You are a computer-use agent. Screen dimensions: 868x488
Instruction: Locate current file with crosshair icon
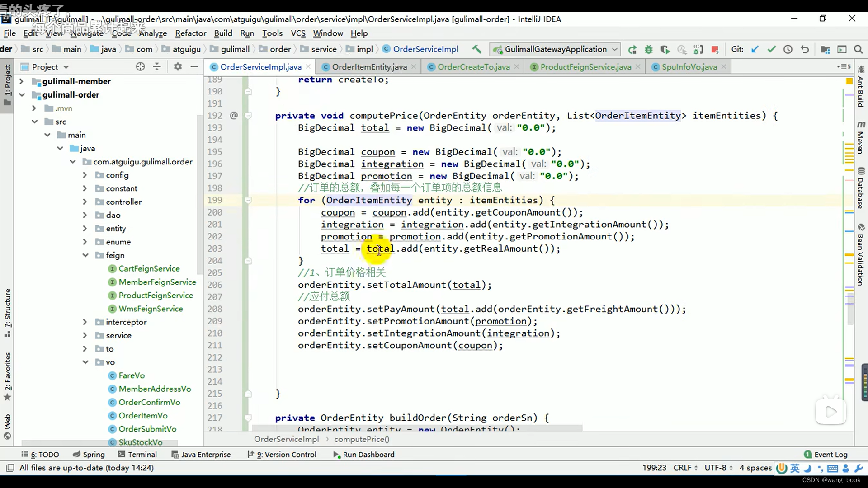[140, 67]
